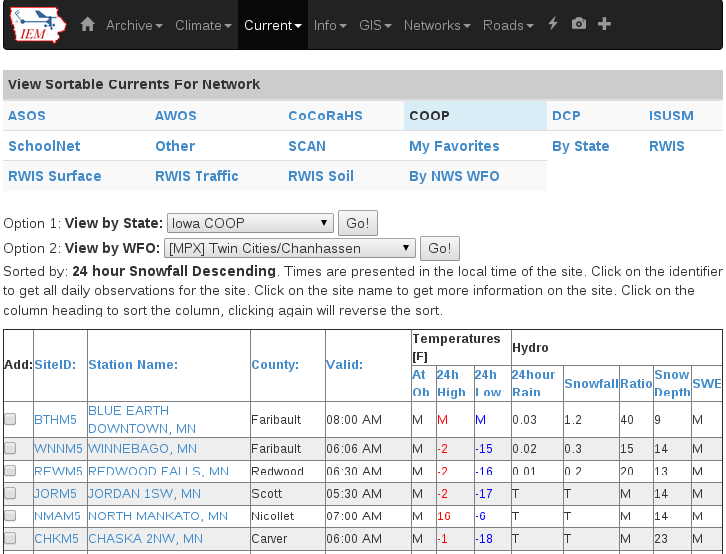Open site JORM5 observations
726x554 pixels.
(55, 493)
